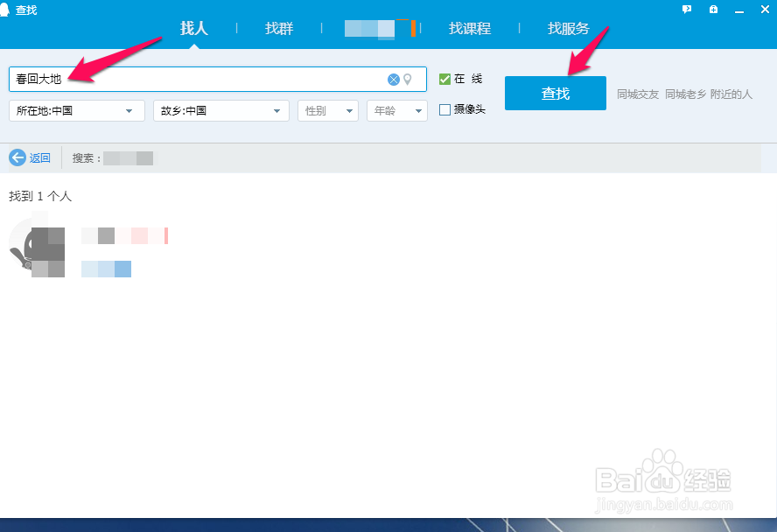Click inside the search input containing 春回大地
The width and height of the screenshot is (777, 532).
(175, 79)
